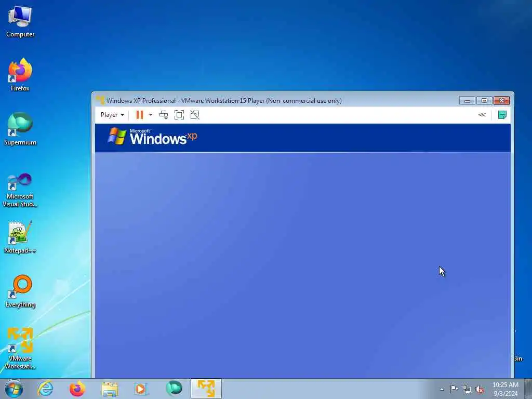
Task: Show hidden system tray icons
Action: click(x=442, y=390)
